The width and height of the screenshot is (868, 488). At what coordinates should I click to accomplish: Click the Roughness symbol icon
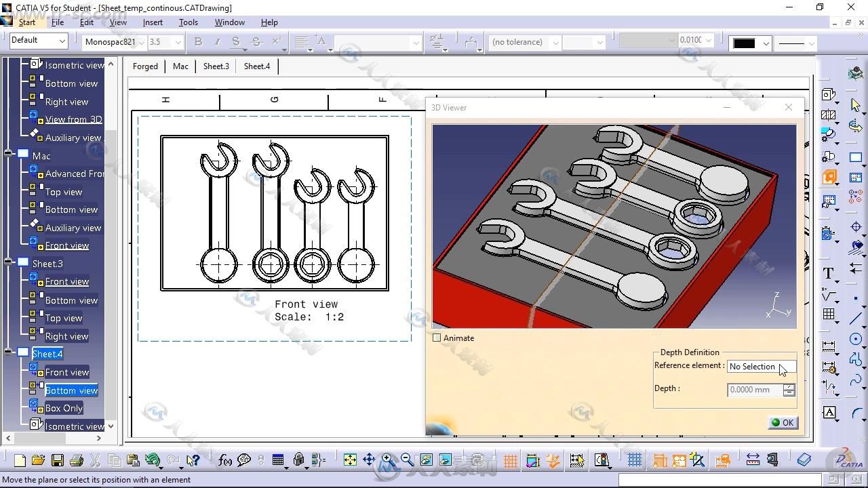click(828, 295)
